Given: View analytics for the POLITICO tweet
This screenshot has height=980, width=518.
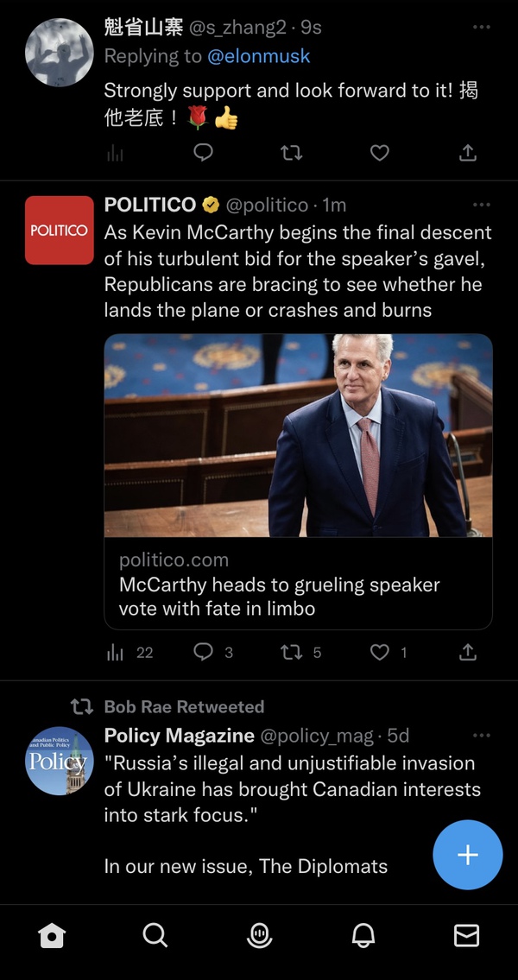Looking at the screenshot, I should pyautogui.click(x=115, y=653).
